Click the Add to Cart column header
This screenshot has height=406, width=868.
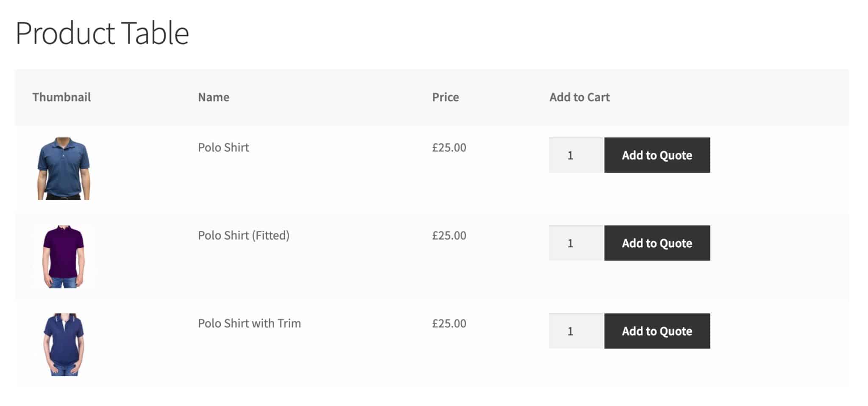click(579, 97)
